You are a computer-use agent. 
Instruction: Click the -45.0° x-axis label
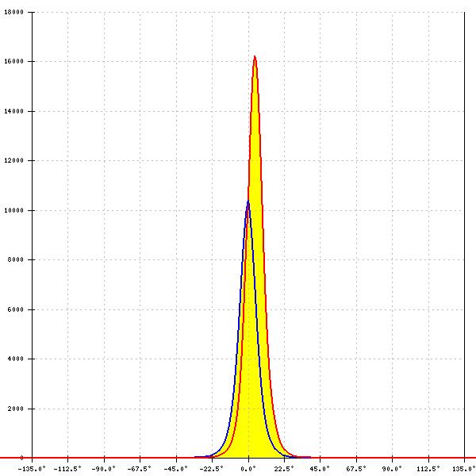click(176, 469)
